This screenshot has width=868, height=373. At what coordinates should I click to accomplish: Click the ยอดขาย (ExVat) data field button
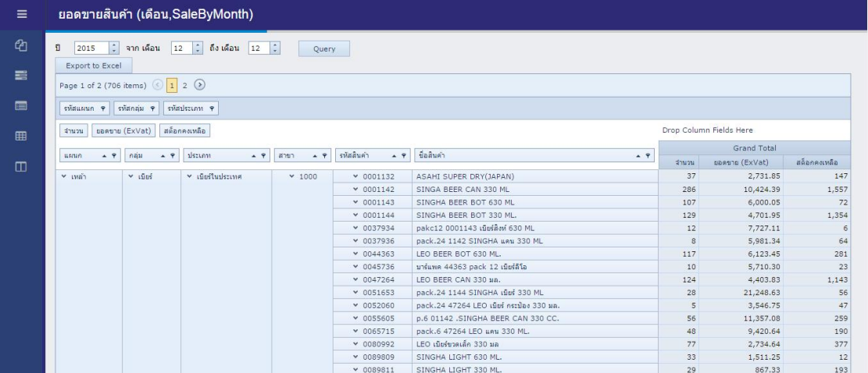coord(124,131)
